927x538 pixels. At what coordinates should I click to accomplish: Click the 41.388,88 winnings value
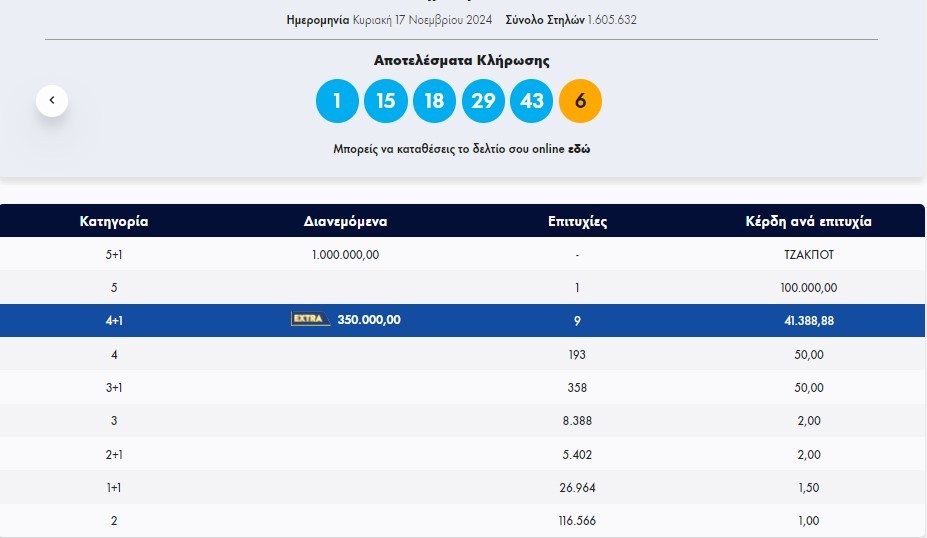[x=810, y=321]
